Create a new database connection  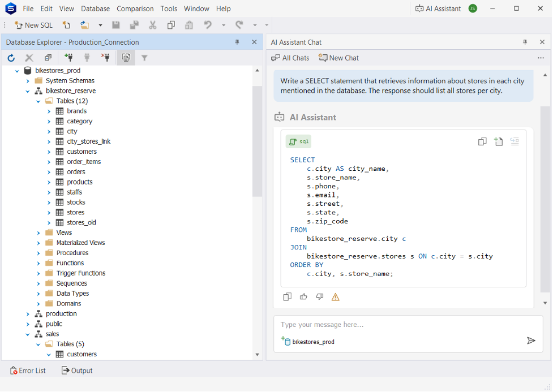click(68, 57)
